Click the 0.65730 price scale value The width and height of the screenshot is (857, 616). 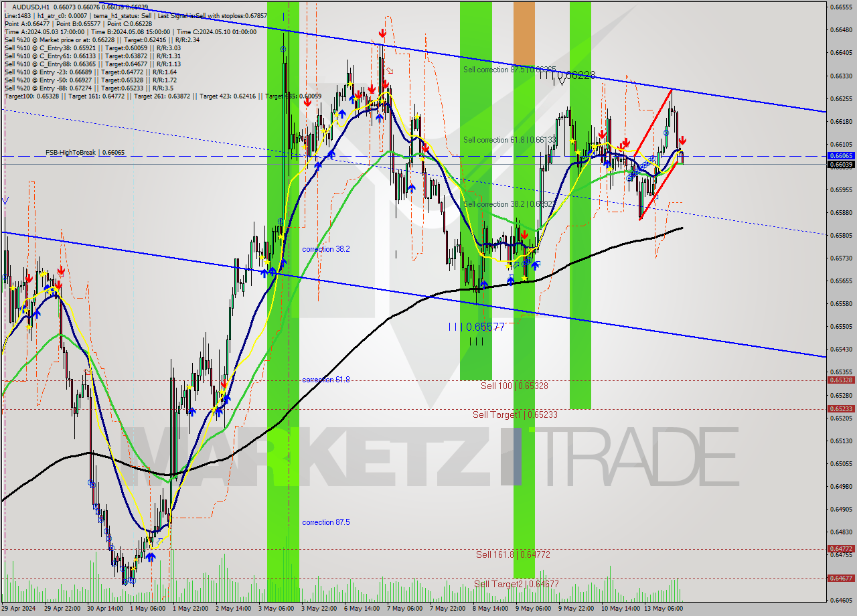841,258
